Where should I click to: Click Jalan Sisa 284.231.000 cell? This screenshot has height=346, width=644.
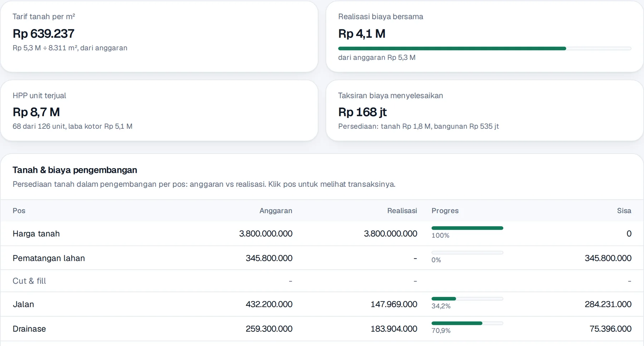pos(608,304)
